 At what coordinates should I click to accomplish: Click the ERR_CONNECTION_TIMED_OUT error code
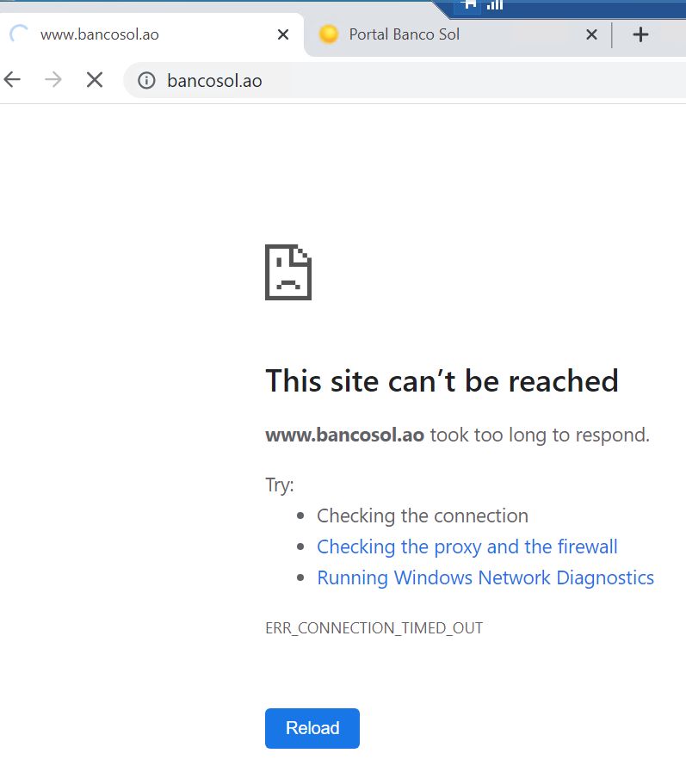click(x=374, y=628)
